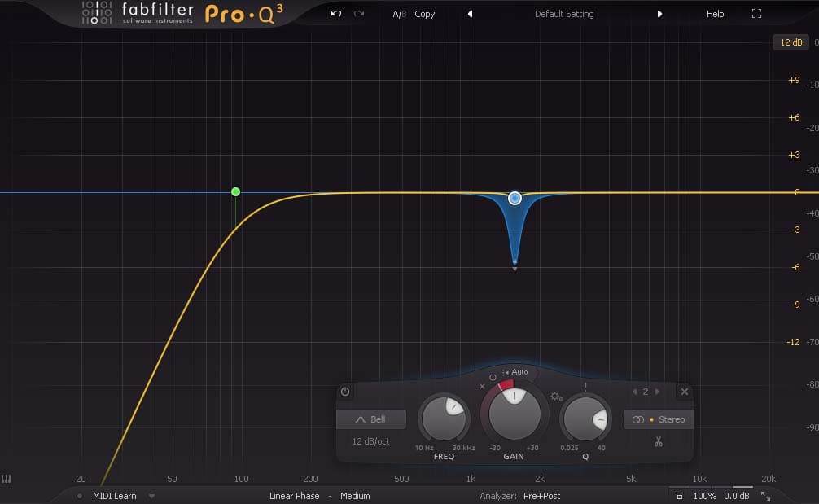The height and width of the screenshot is (504, 819).
Task: Click the Help button
Action: tap(714, 13)
